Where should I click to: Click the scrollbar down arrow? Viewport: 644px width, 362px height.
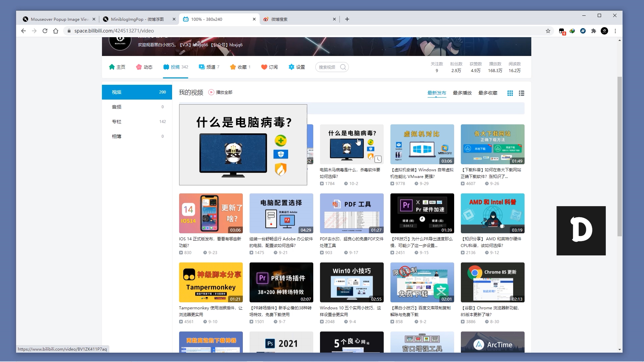pos(620,350)
